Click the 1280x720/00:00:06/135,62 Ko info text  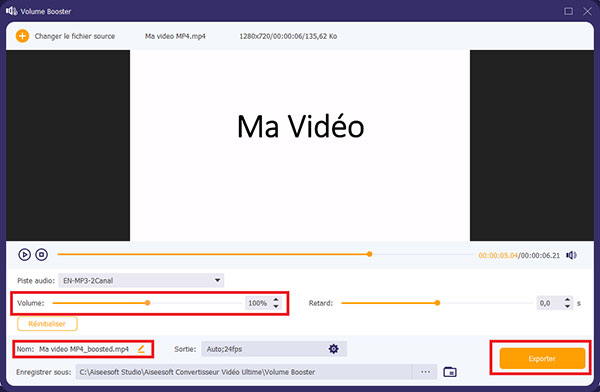pyautogui.click(x=288, y=36)
